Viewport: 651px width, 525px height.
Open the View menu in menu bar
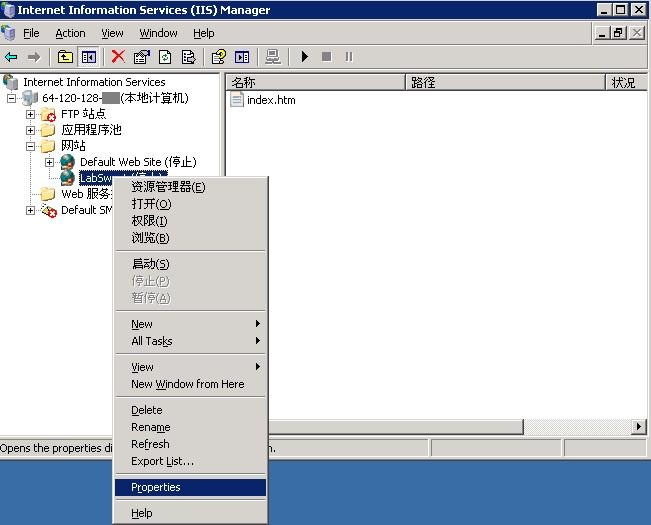tap(112, 33)
